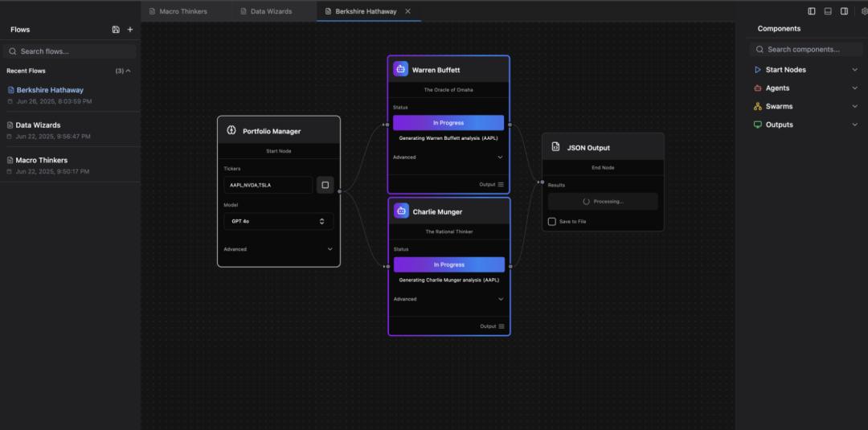Click the Portfolio Manager output connector handle
This screenshot has width=868, height=430.
(x=339, y=191)
